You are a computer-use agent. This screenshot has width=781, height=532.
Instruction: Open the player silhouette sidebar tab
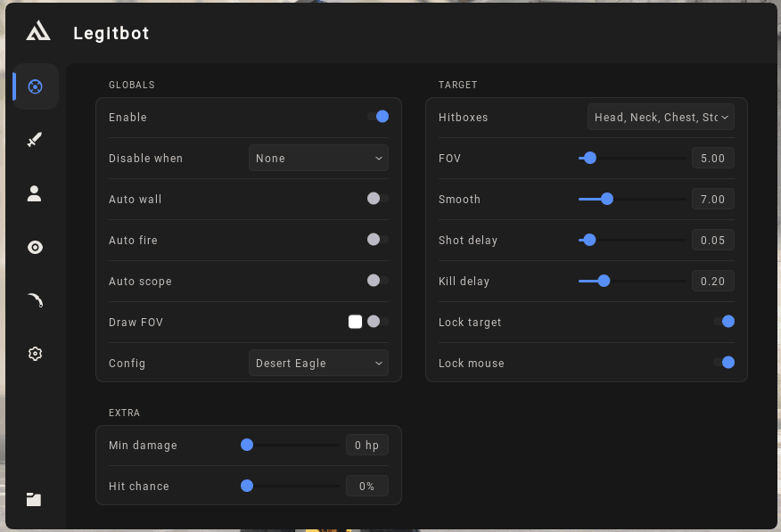(35, 193)
